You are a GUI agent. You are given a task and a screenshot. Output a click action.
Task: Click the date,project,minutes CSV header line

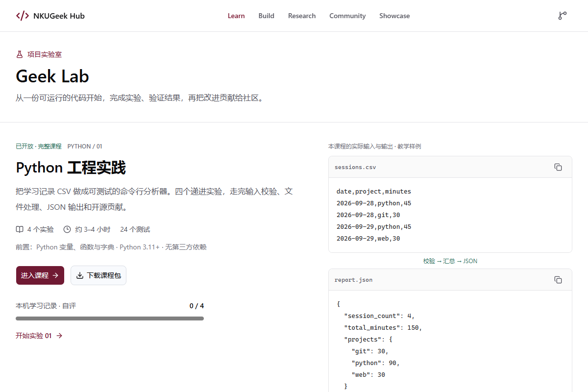[x=374, y=192]
